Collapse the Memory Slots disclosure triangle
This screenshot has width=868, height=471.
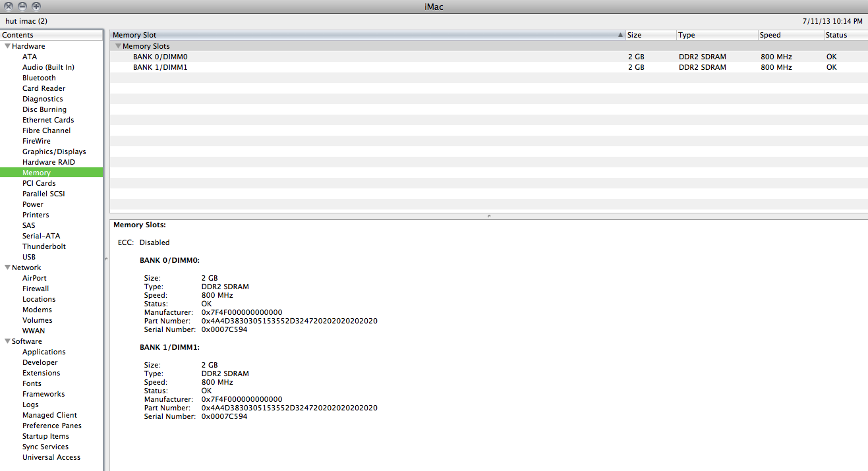click(118, 46)
